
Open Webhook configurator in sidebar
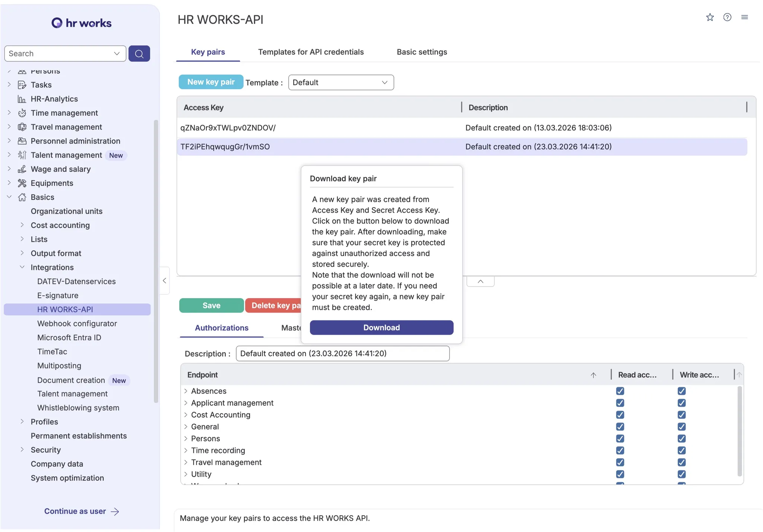tap(77, 324)
